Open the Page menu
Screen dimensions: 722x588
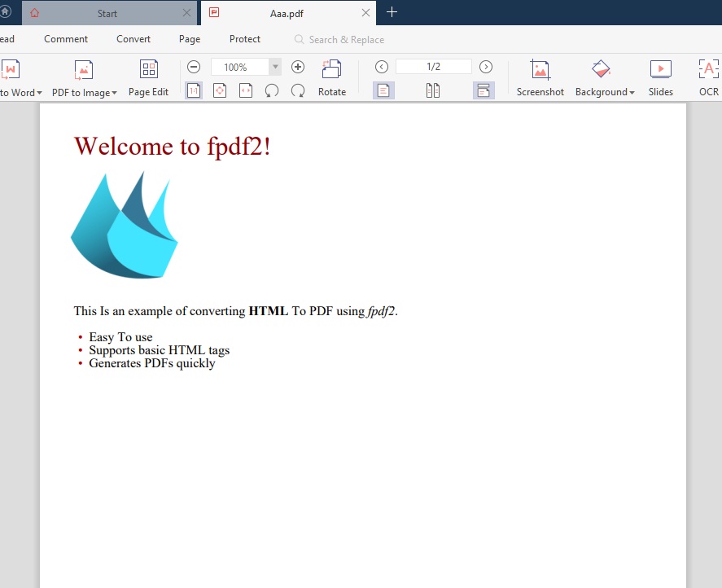click(190, 39)
